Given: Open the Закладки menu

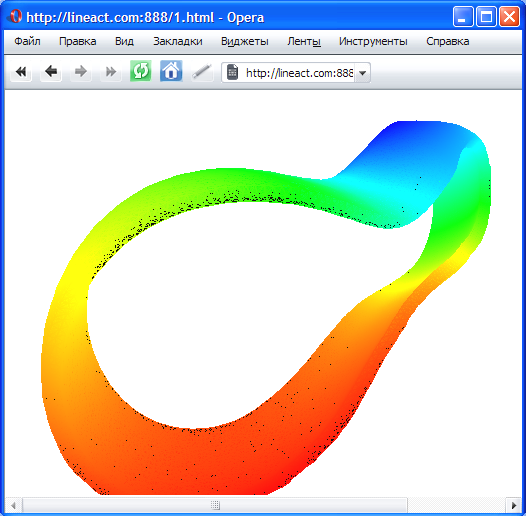Looking at the screenshot, I should (178, 42).
